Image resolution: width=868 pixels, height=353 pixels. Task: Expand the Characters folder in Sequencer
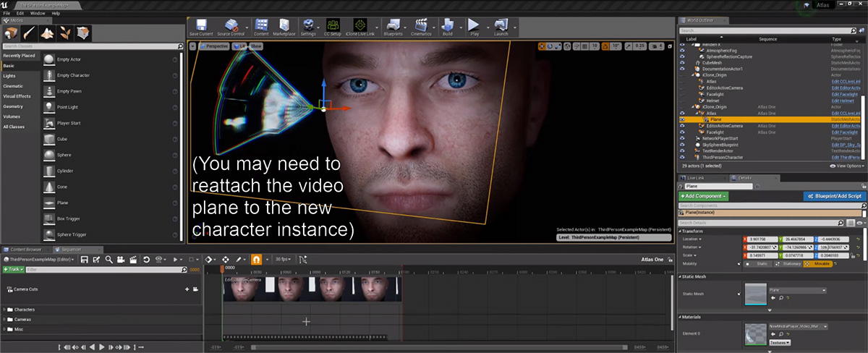[4, 310]
